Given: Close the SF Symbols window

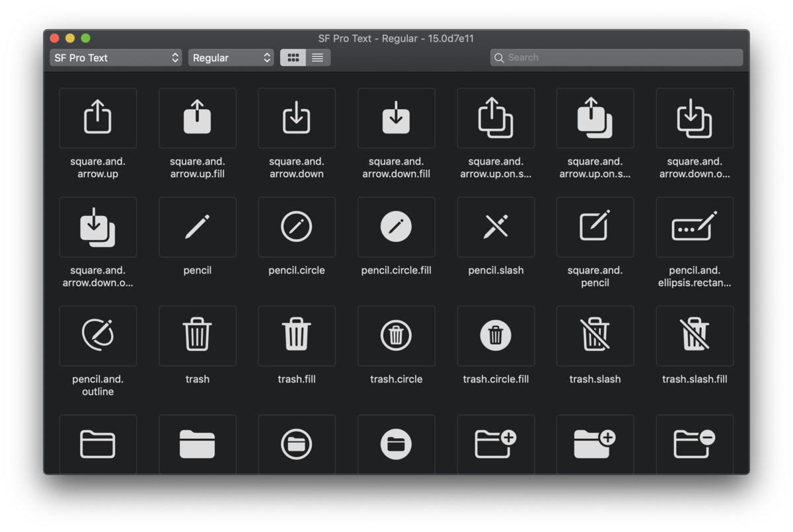Looking at the screenshot, I should pyautogui.click(x=55, y=38).
